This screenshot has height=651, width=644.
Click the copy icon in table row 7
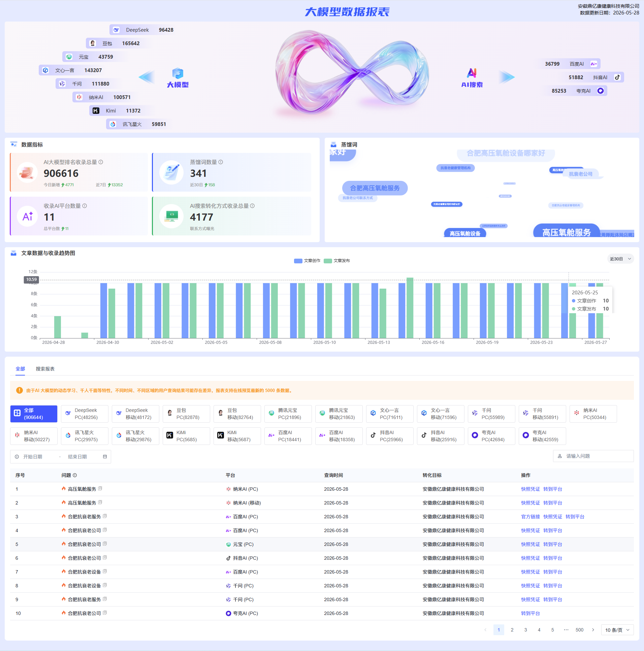(105, 572)
